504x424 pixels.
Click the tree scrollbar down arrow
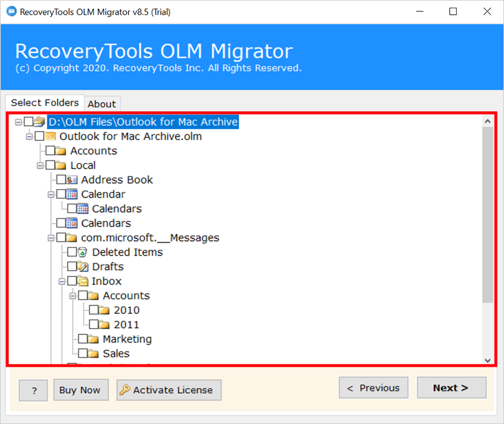point(487,360)
